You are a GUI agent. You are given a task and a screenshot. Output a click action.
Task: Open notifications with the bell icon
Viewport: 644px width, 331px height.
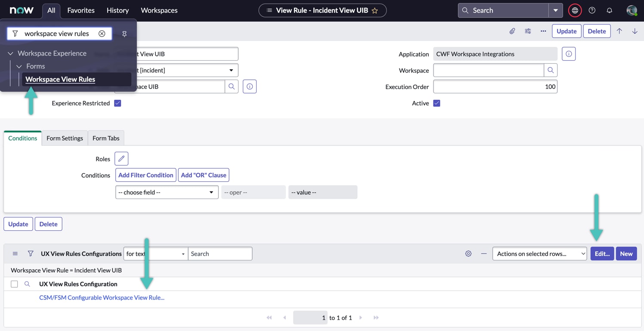610,10
